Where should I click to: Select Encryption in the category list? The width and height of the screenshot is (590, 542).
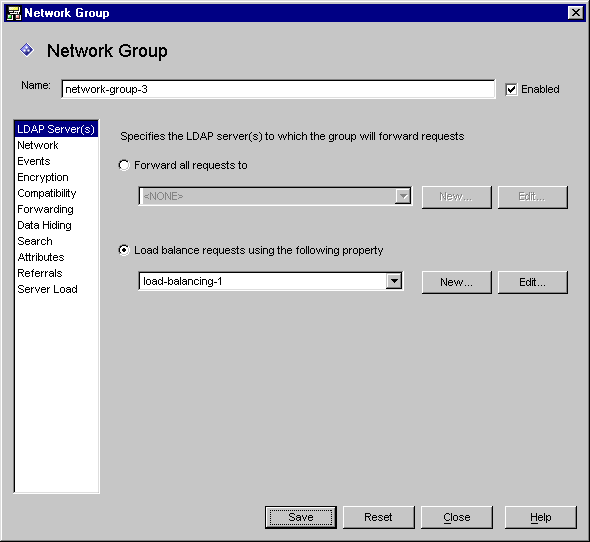pyautogui.click(x=56, y=177)
